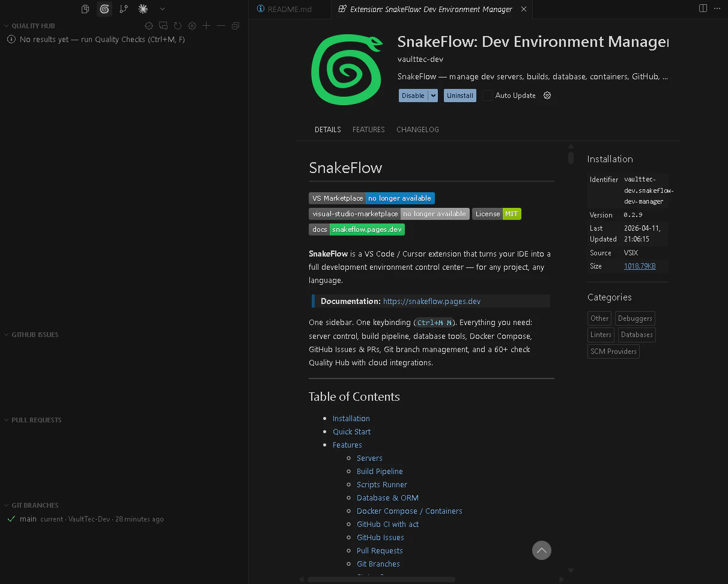Viewport: 728px width, 584px height.
Task: Click the extension manage gear icon
Action: tap(547, 96)
